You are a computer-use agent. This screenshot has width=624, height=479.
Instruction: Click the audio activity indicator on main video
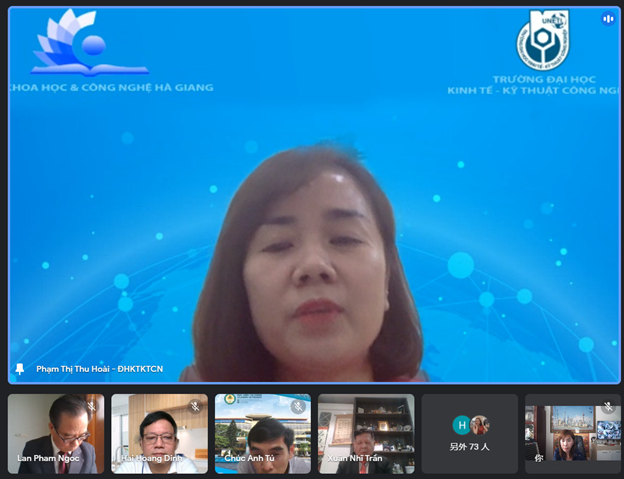pyautogui.click(x=608, y=18)
